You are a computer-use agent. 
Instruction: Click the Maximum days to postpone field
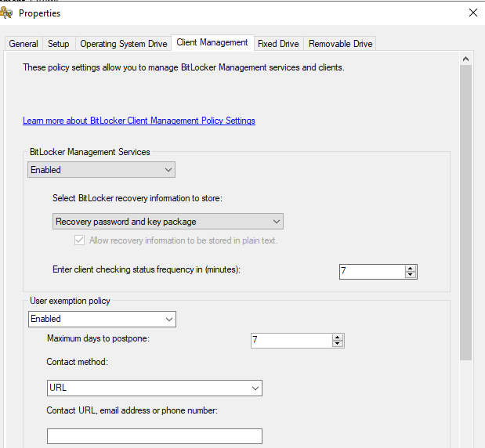pyautogui.click(x=291, y=341)
